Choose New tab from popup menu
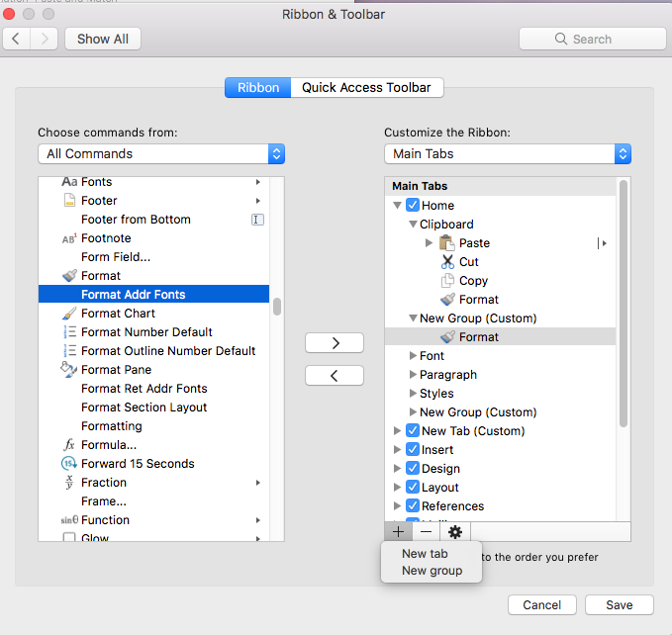This screenshot has height=635, width=672. (425, 554)
